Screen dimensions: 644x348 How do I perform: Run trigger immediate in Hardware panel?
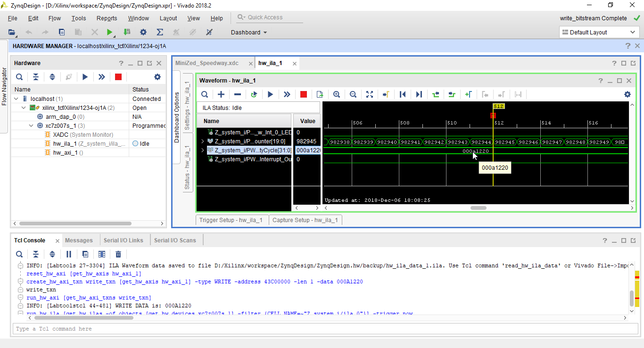point(101,77)
